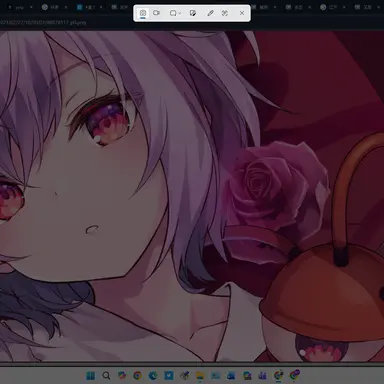Launch Copilot icon beside the Search icon
384x384 pixels.
click(122, 376)
